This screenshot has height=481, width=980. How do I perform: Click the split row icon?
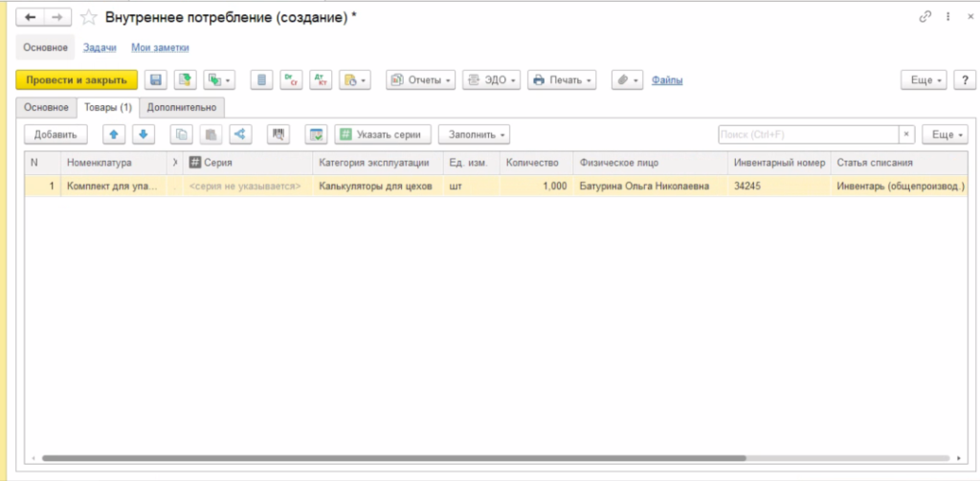pos(240,135)
